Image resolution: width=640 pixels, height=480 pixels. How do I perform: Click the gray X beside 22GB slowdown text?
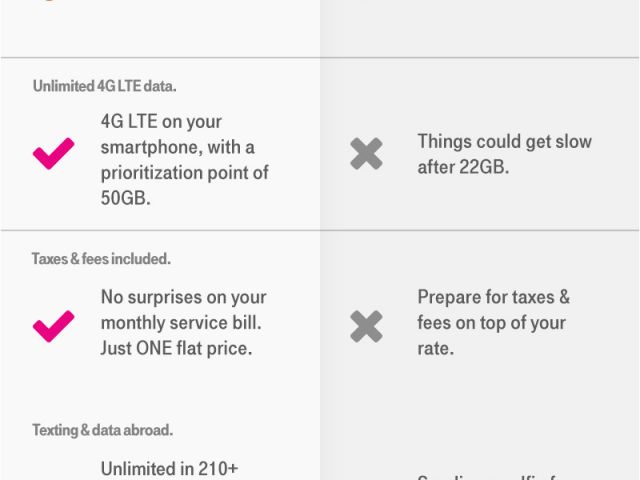click(x=366, y=153)
